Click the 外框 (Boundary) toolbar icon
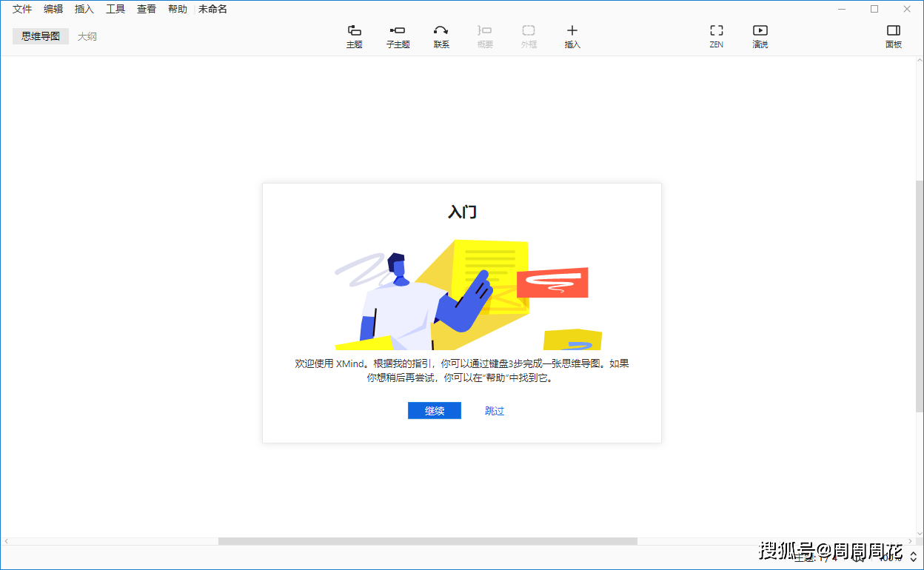 [x=529, y=36]
